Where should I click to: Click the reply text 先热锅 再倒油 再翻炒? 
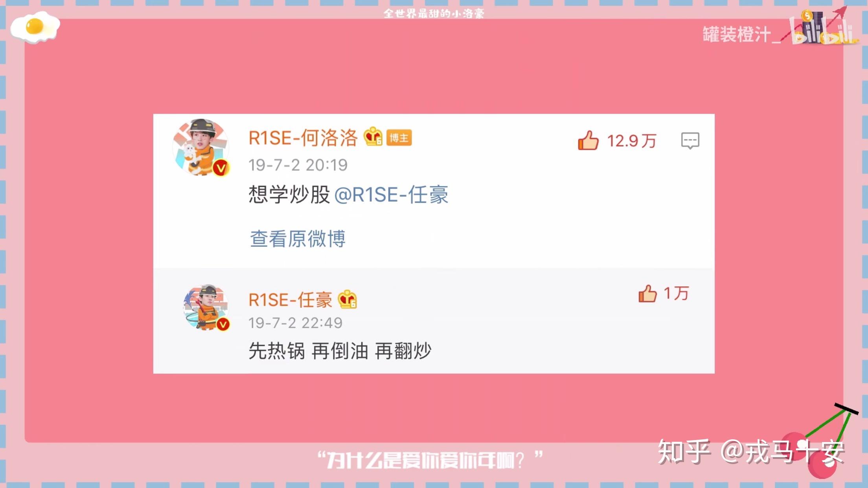(x=340, y=351)
